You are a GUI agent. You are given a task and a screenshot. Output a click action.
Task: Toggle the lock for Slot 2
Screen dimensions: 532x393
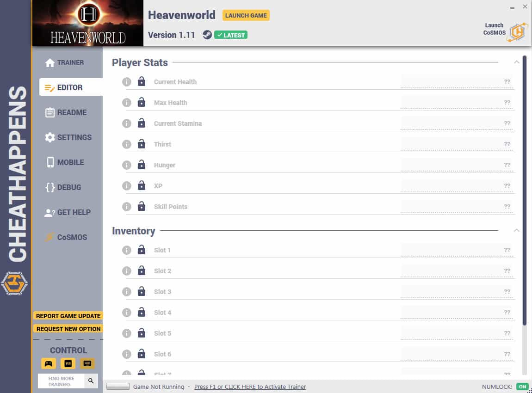142,270
